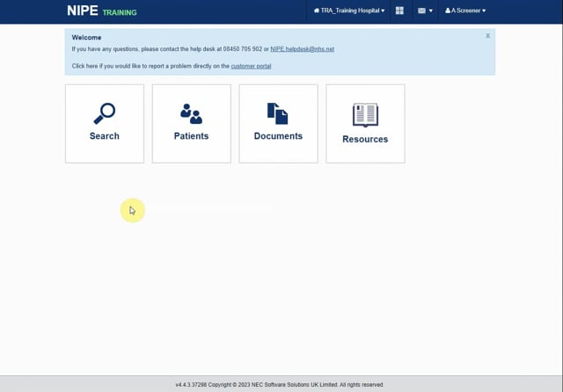The image size is (563, 392).
Task: Click the NIPE Training logo
Action: pos(102,11)
